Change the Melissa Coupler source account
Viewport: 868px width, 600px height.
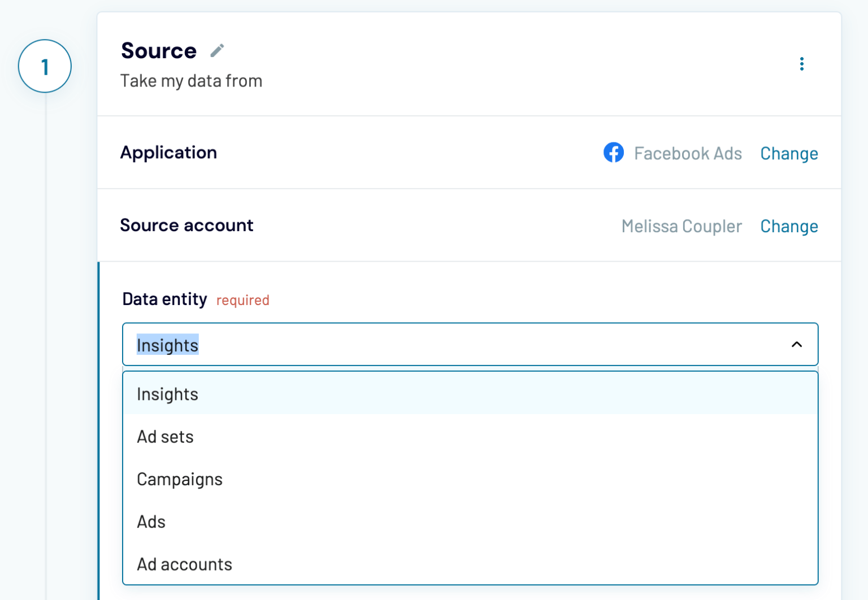tap(789, 226)
